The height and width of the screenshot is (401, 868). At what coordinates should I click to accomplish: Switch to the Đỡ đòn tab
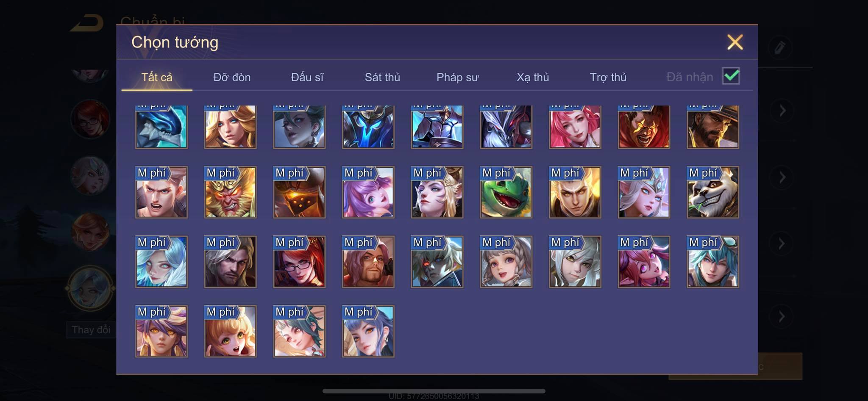tap(232, 77)
